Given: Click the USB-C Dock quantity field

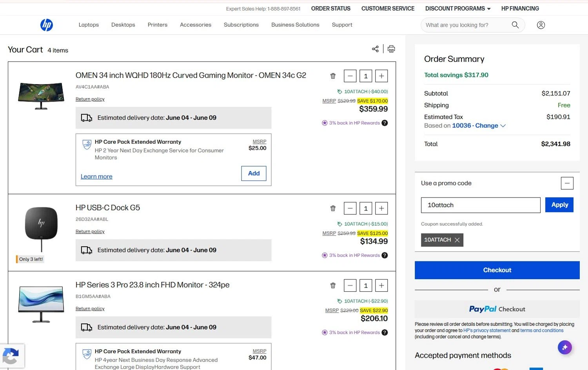Looking at the screenshot, I should pyautogui.click(x=366, y=209).
